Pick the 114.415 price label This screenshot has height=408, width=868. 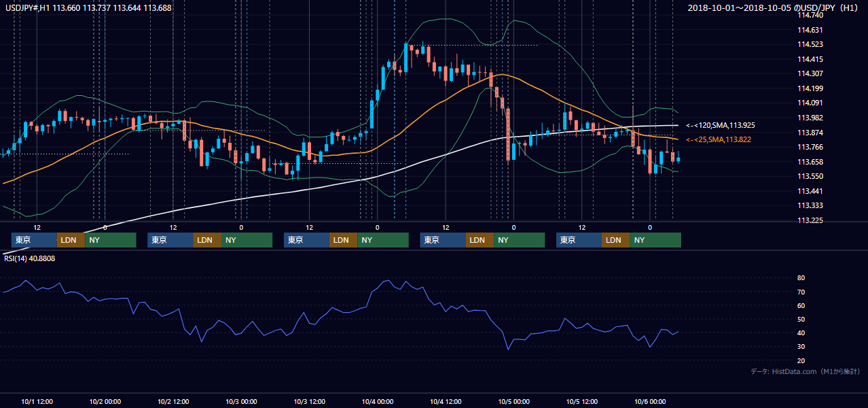(x=810, y=59)
